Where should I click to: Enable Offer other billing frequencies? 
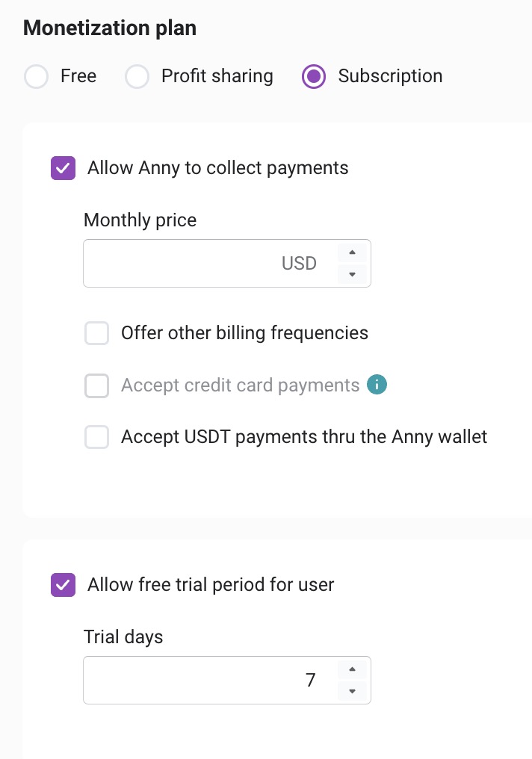point(97,333)
